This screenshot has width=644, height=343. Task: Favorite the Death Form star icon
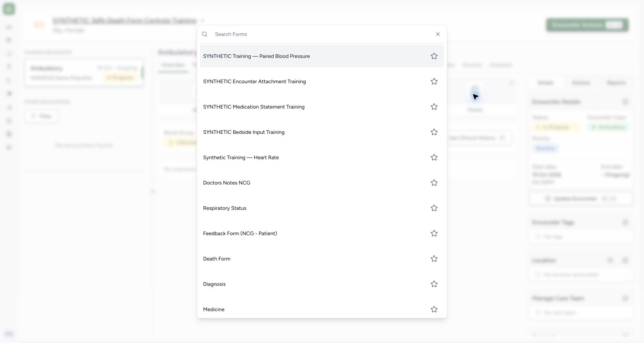(x=434, y=259)
